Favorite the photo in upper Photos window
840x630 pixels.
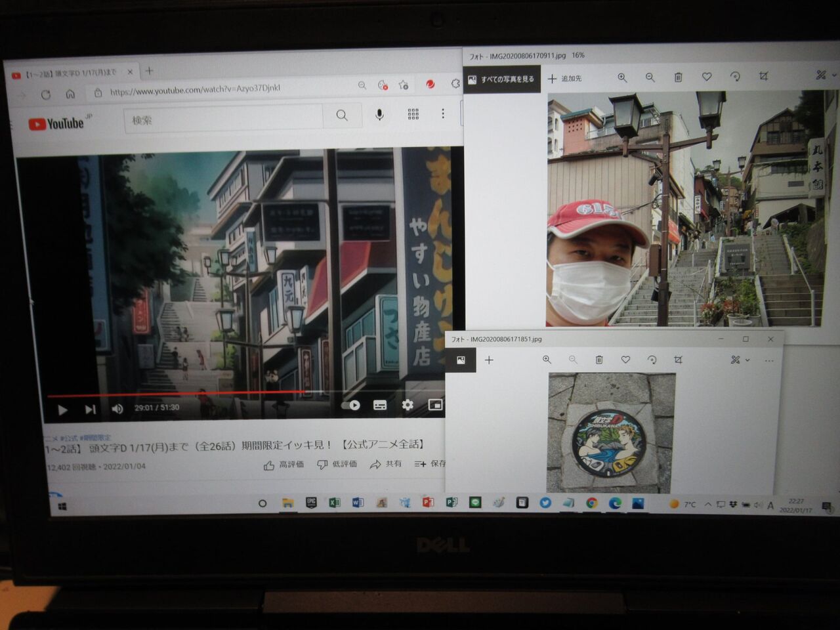707,77
